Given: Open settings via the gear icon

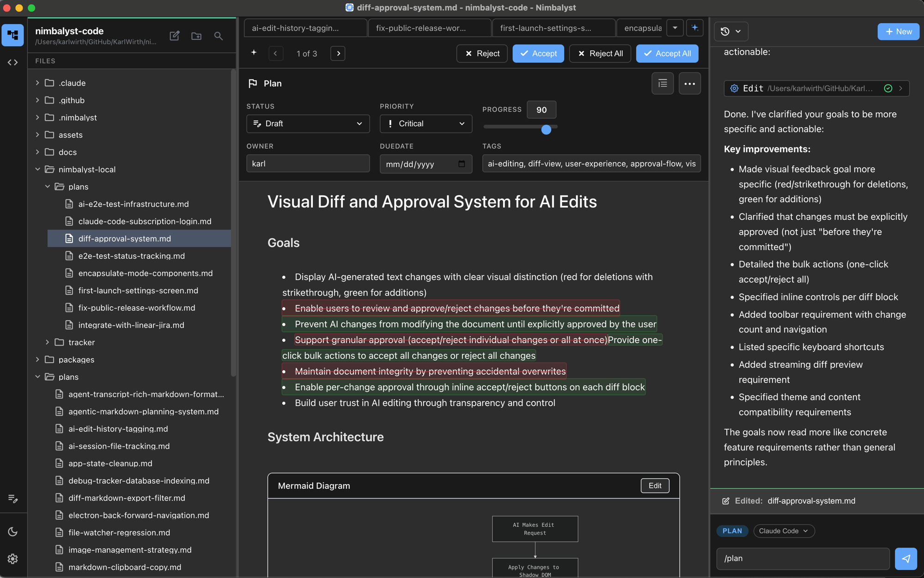Looking at the screenshot, I should (12, 559).
